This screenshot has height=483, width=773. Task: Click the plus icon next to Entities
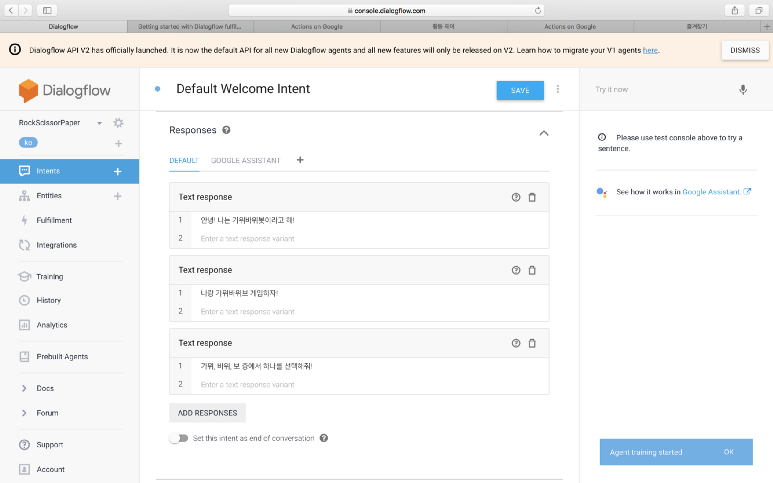click(x=118, y=196)
